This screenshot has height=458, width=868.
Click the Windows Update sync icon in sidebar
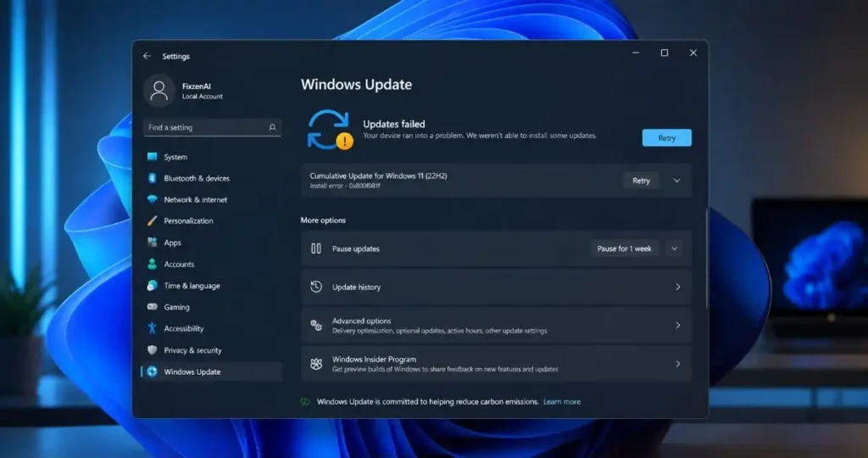pos(152,371)
